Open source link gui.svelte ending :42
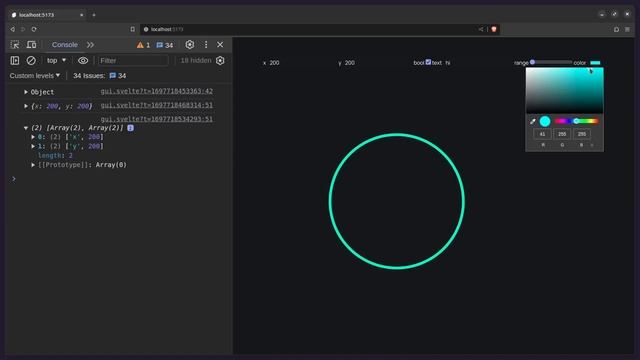This screenshot has height=360, width=640. pos(157,91)
